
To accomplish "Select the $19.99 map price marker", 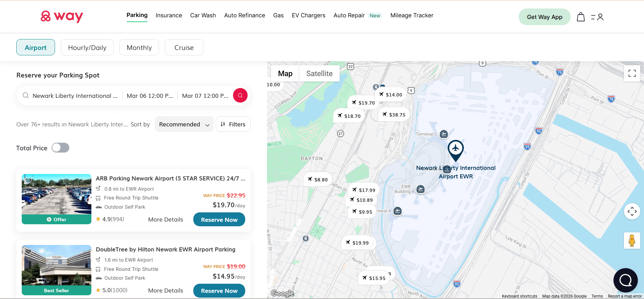I will [x=357, y=243].
